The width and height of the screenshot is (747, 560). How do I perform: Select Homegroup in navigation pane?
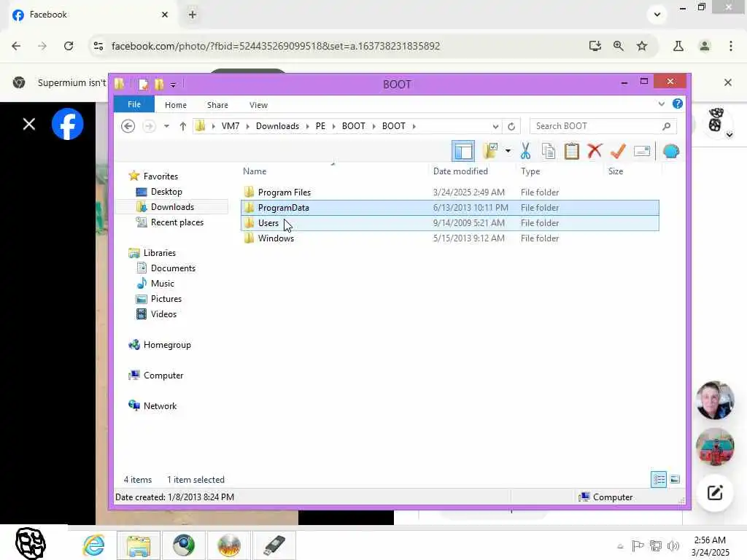(167, 345)
